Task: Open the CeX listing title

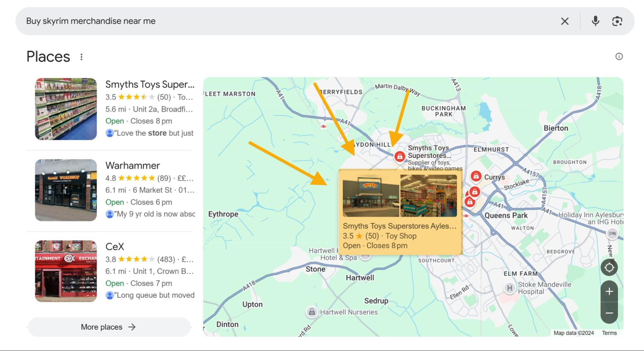Action: (x=115, y=246)
